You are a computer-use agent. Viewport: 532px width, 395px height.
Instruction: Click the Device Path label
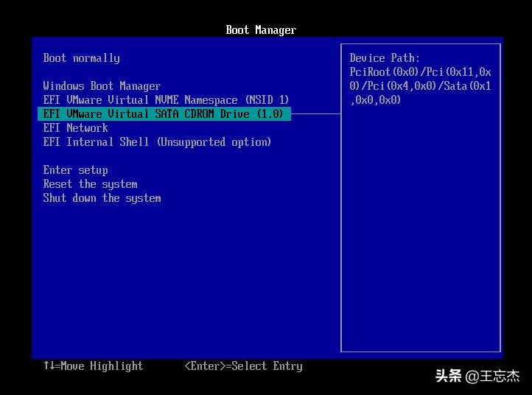coord(385,58)
